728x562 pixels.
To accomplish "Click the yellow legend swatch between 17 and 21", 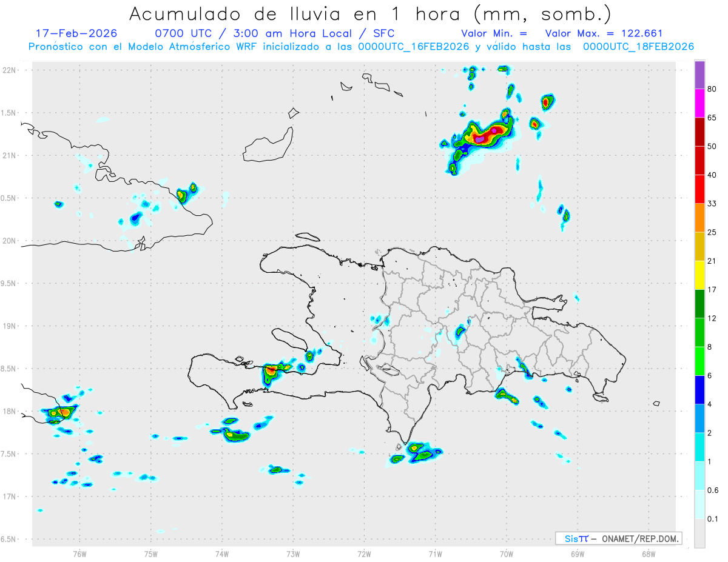I will coord(699,275).
